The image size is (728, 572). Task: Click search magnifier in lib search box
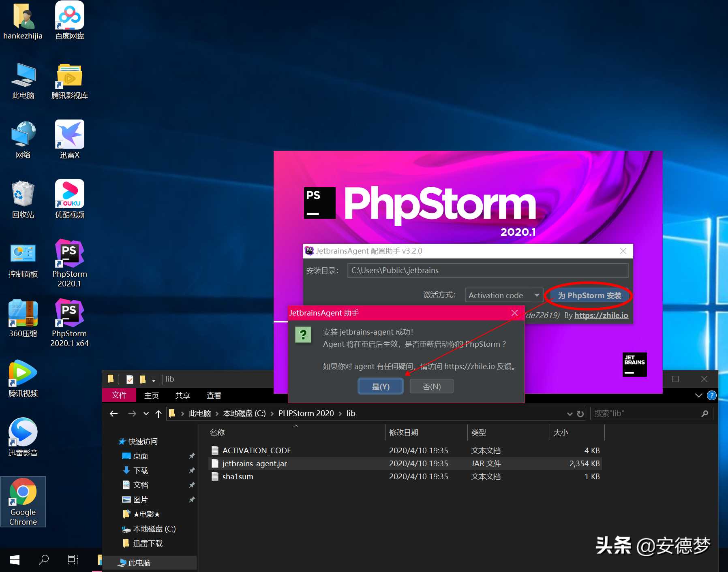(x=704, y=414)
